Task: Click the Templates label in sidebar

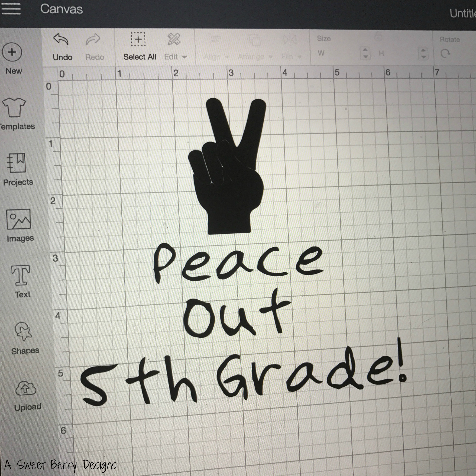Action: click(x=17, y=126)
